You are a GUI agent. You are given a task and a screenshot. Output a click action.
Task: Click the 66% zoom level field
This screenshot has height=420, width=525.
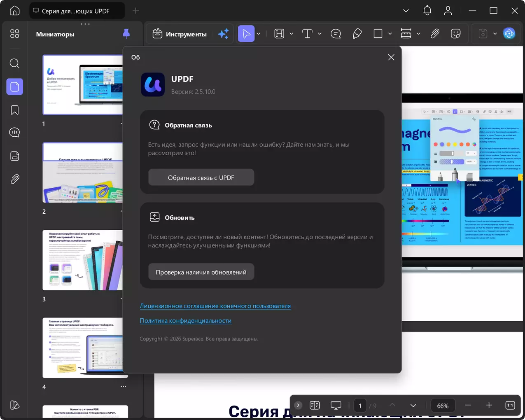(443, 406)
